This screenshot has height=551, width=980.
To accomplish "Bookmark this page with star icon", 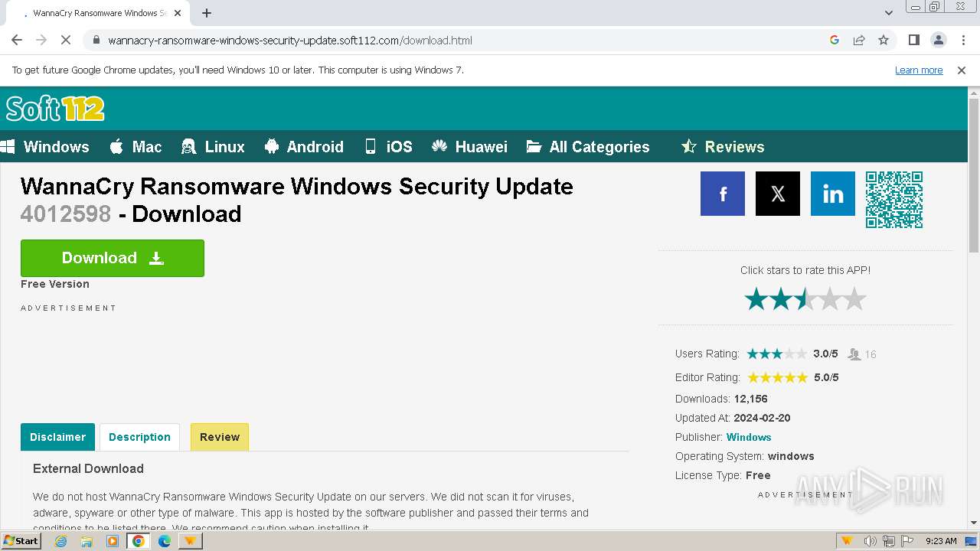I will pyautogui.click(x=884, y=40).
